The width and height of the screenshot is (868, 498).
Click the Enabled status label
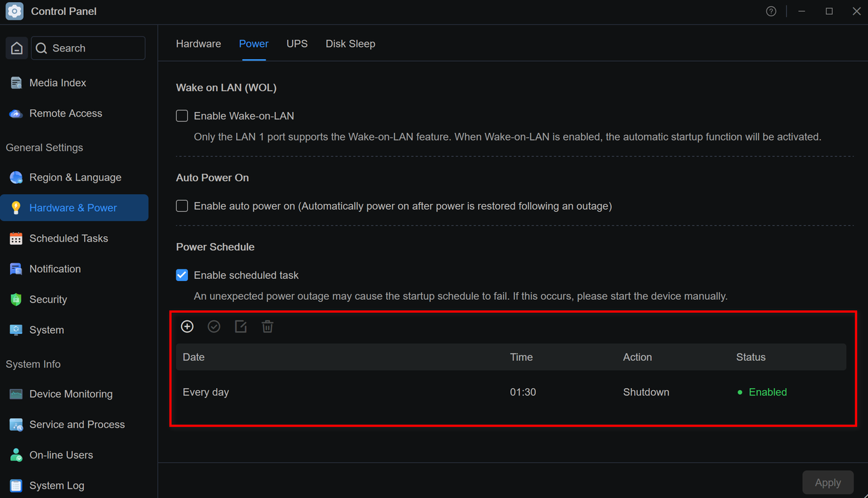tap(768, 392)
